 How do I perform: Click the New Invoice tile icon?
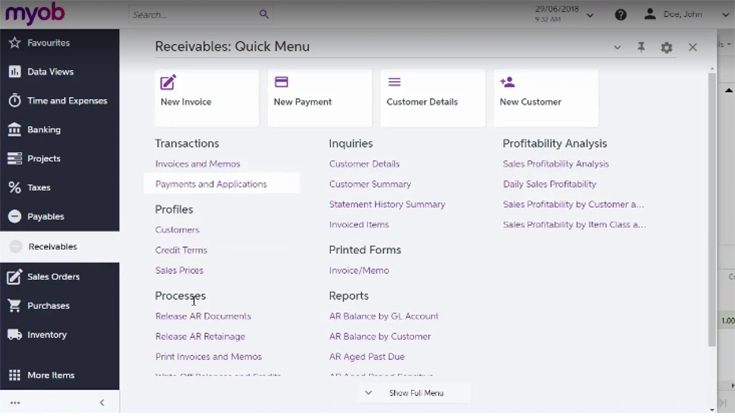coord(168,82)
